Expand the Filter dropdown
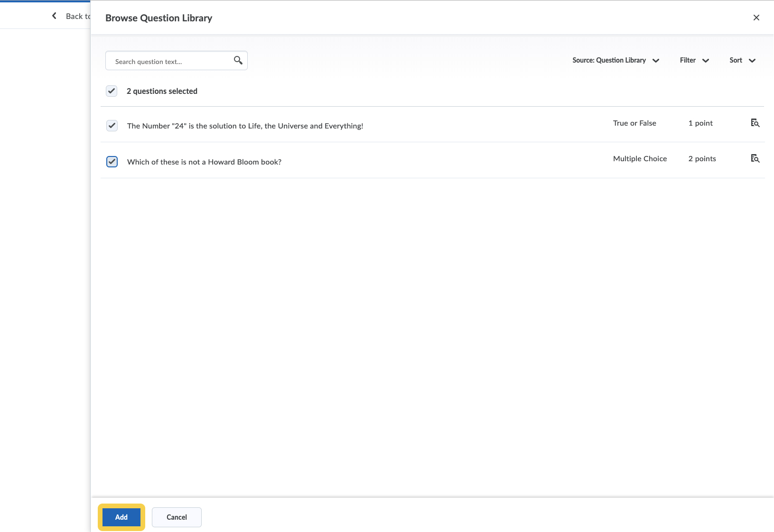Viewport: 774px width, 532px height. pos(694,60)
